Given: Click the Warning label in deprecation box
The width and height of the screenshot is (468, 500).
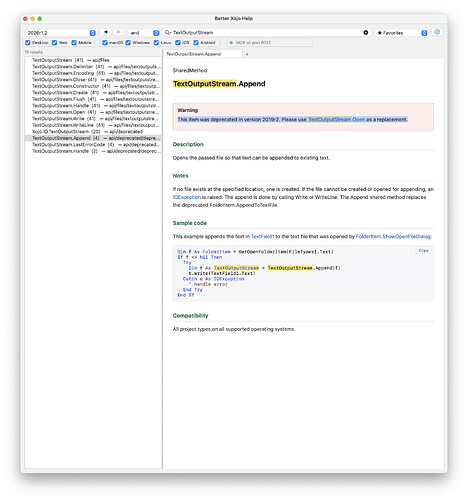Looking at the screenshot, I should (187, 110).
